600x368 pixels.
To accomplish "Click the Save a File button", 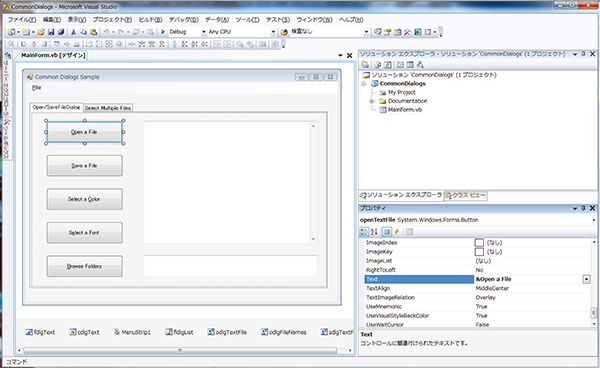I will [x=85, y=166].
